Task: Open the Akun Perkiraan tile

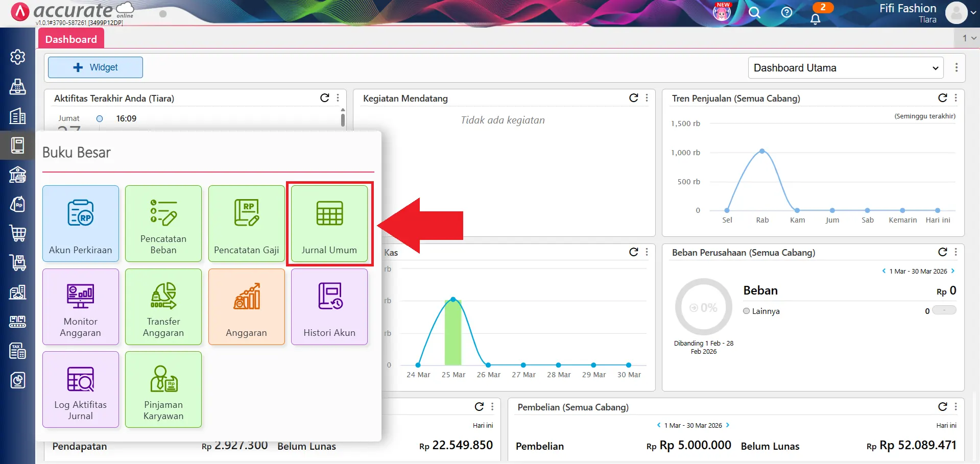Action: [x=81, y=224]
